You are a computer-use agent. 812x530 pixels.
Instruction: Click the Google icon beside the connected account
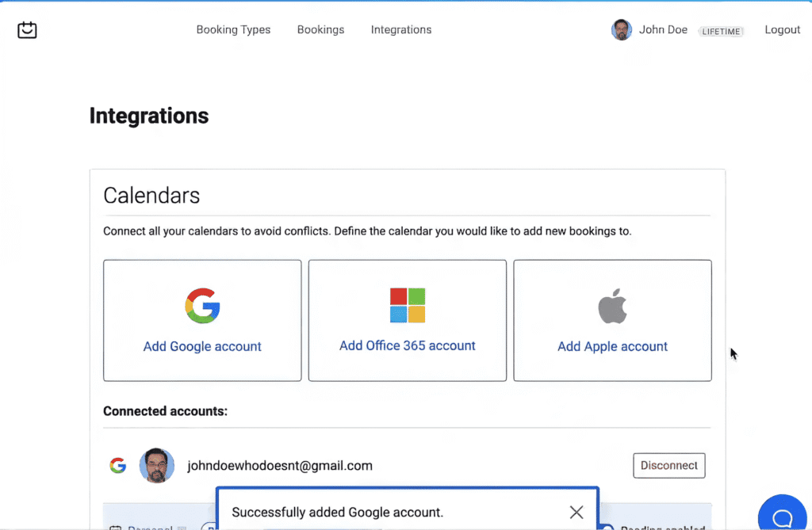(x=118, y=465)
